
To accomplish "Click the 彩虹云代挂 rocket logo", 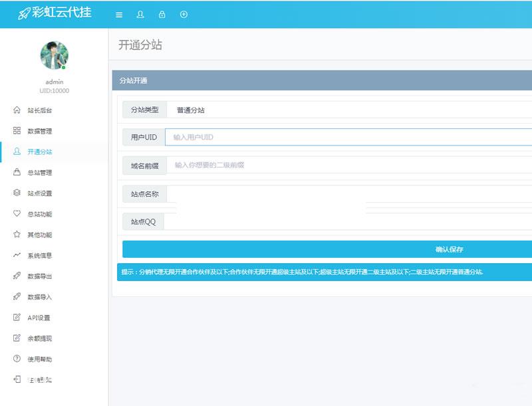I will (55, 13).
